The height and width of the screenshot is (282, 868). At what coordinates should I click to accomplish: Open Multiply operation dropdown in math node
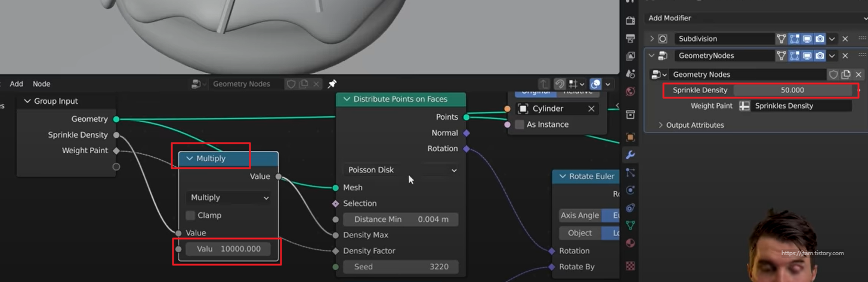229,197
